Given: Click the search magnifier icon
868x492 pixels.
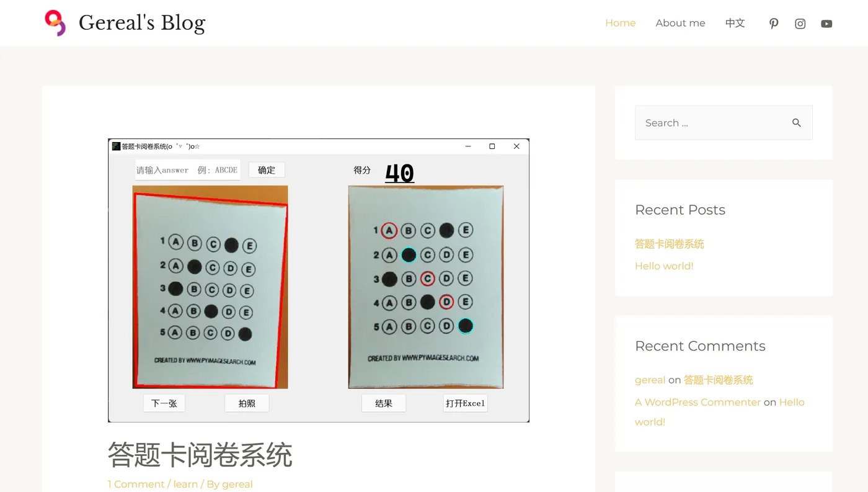Looking at the screenshot, I should click(797, 122).
